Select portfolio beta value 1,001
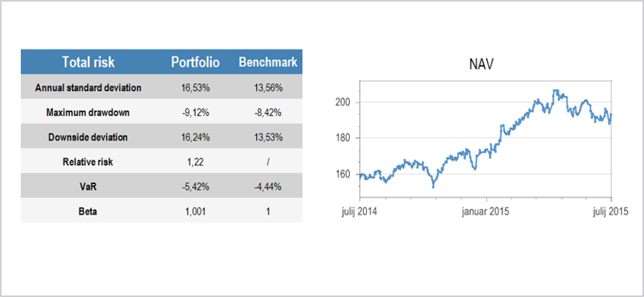The height and width of the screenshot is (297, 644). click(196, 212)
